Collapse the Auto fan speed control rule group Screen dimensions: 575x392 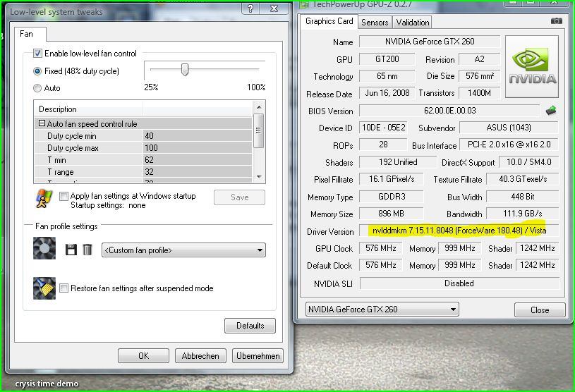tap(42, 124)
